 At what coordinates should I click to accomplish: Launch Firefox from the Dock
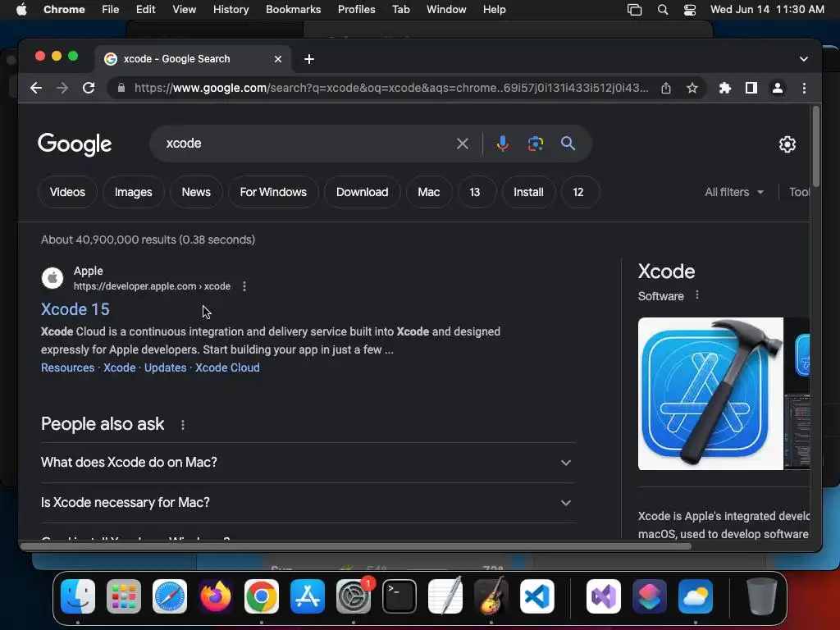[x=216, y=596]
